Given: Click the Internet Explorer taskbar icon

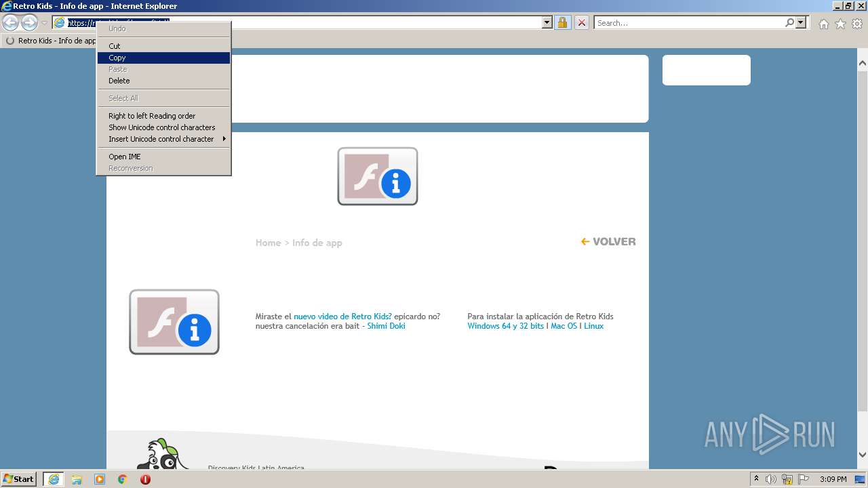Looking at the screenshot, I should pos(53,479).
